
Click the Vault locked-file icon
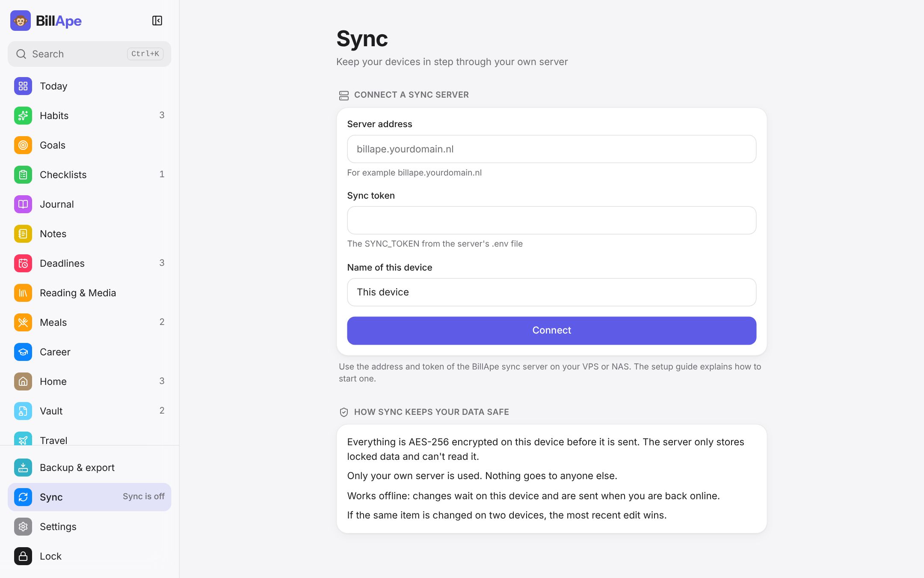[x=23, y=411]
